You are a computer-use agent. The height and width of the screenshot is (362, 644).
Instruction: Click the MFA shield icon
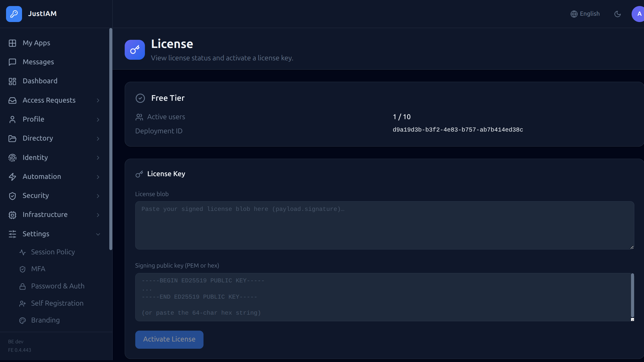[x=23, y=269]
